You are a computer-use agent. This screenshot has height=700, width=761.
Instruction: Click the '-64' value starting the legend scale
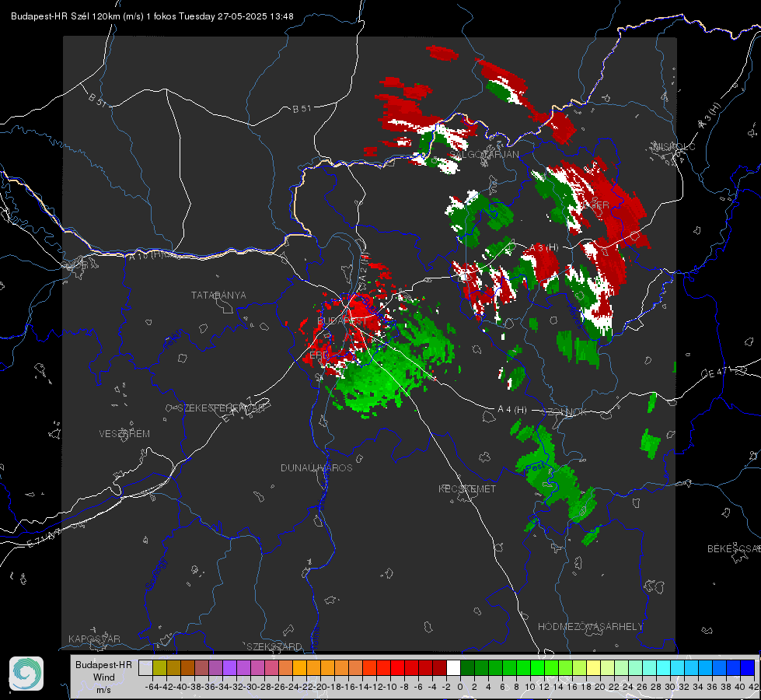pos(152,687)
